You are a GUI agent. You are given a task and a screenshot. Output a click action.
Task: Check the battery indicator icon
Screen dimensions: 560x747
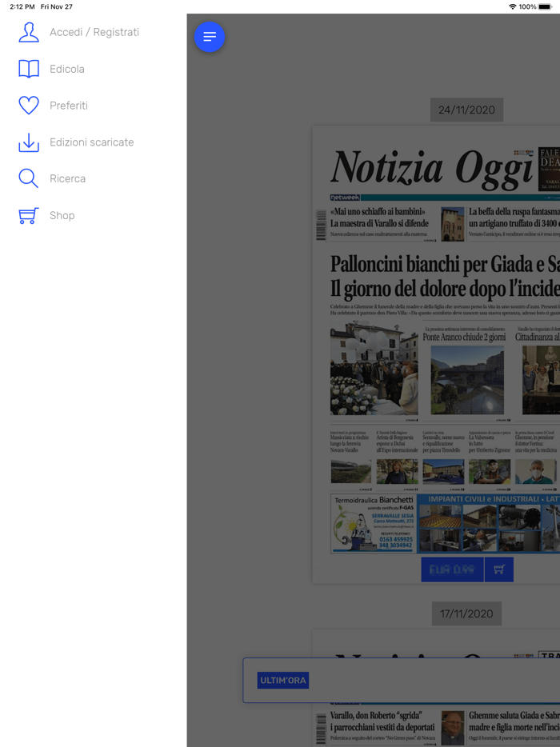pos(546,6)
